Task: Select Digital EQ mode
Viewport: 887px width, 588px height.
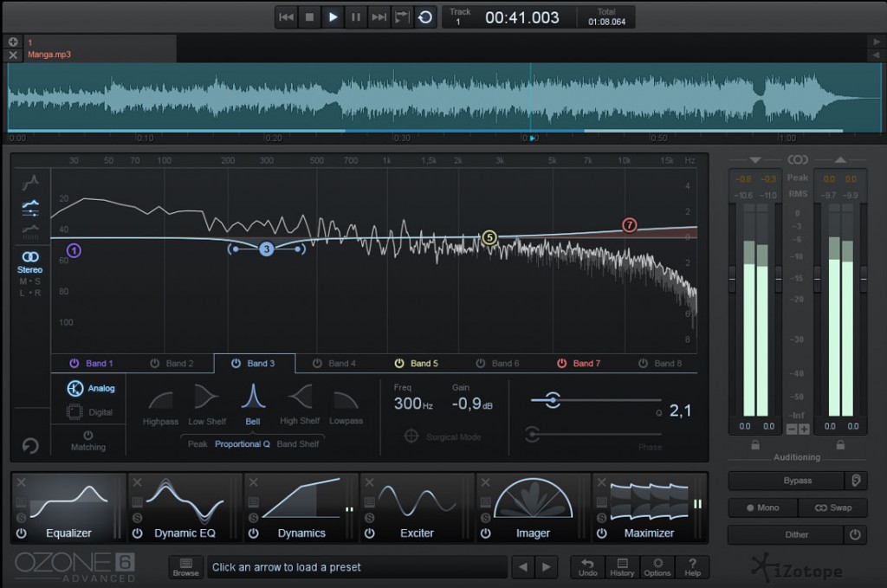Action: (x=90, y=412)
